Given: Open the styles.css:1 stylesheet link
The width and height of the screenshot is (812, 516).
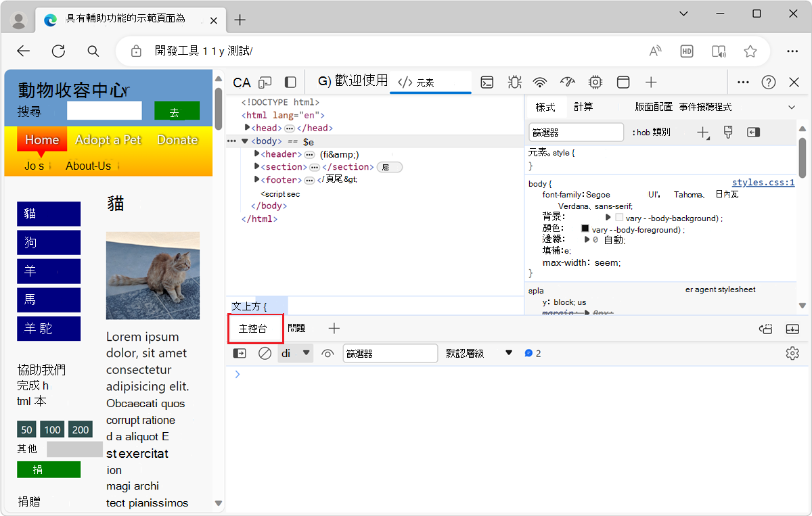Looking at the screenshot, I should 763,182.
